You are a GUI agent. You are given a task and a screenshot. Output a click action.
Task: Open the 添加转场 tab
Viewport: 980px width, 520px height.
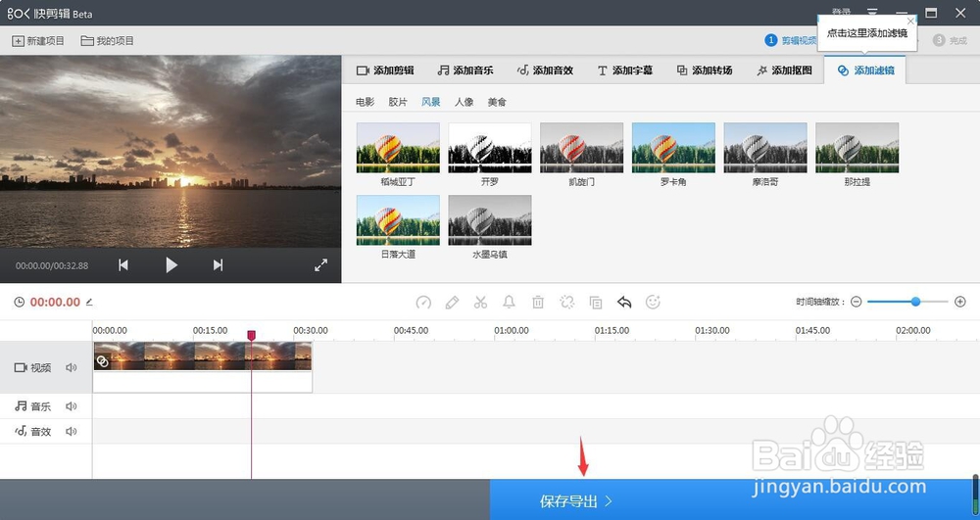coord(705,71)
